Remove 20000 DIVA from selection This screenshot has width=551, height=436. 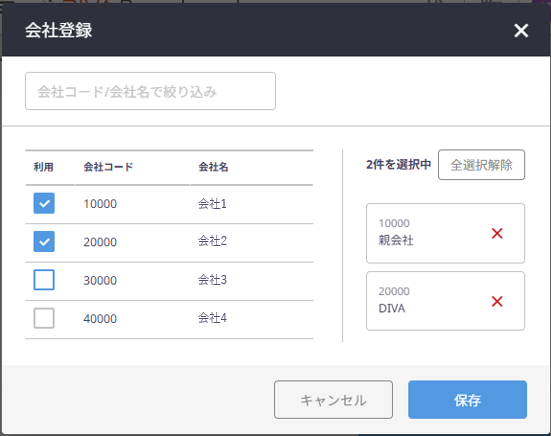497,301
